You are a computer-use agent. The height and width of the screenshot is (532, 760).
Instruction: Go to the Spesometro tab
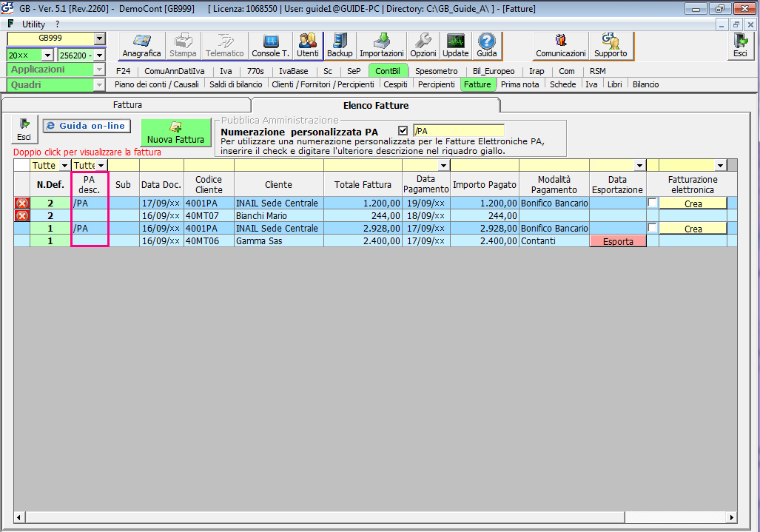coord(436,71)
